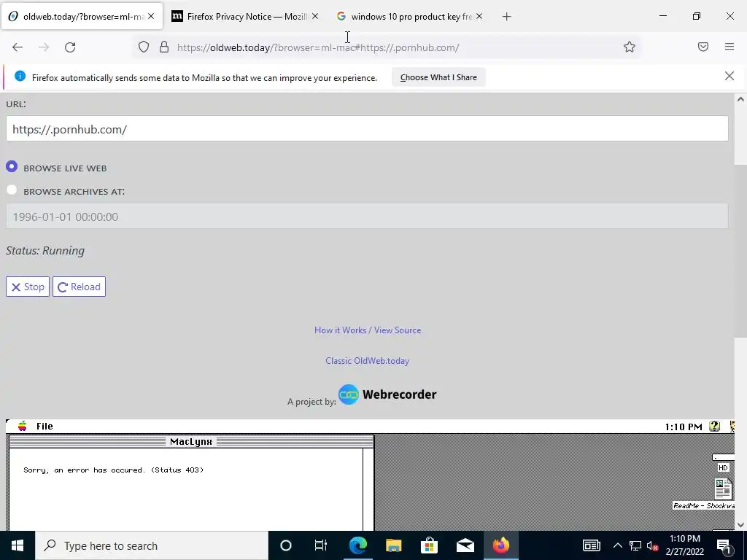The image size is (747, 560).
Task: Switch to Firefox Privacy Notice tab
Action: pos(245,16)
